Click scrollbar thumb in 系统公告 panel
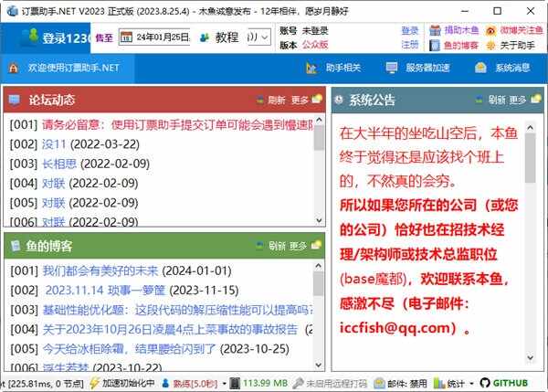The width and height of the screenshot is (548, 392). [530, 158]
